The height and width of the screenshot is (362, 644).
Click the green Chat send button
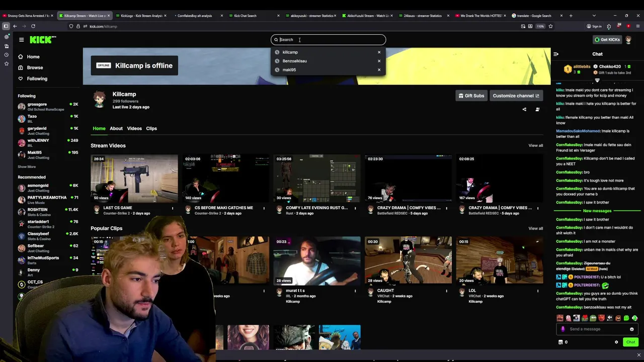point(630,342)
